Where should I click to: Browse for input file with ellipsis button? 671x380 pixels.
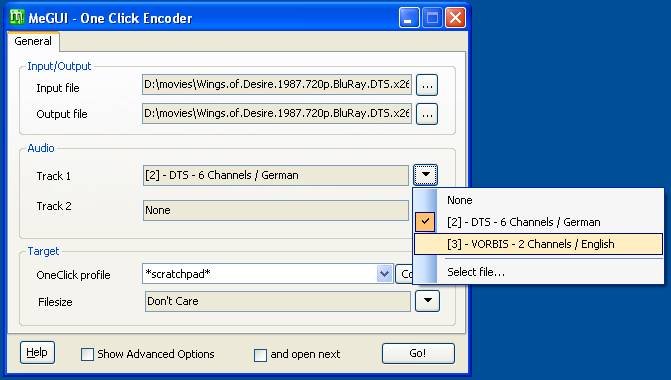click(x=427, y=85)
